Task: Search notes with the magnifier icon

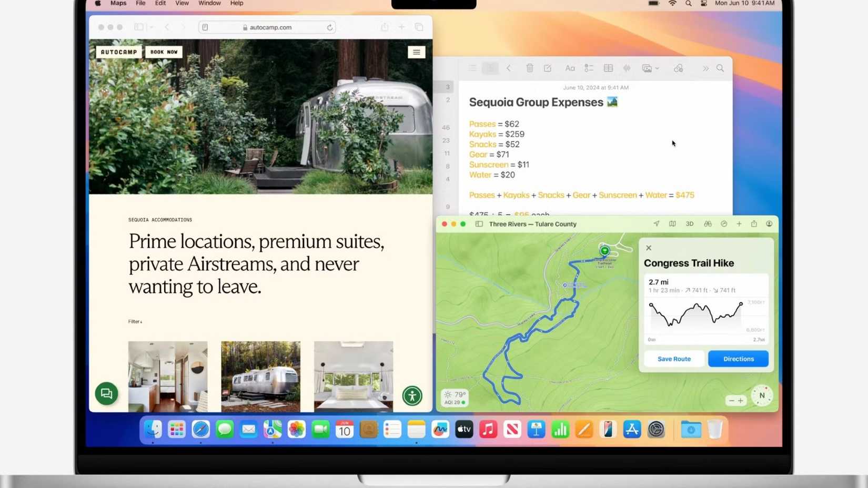Action: (720, 68)
